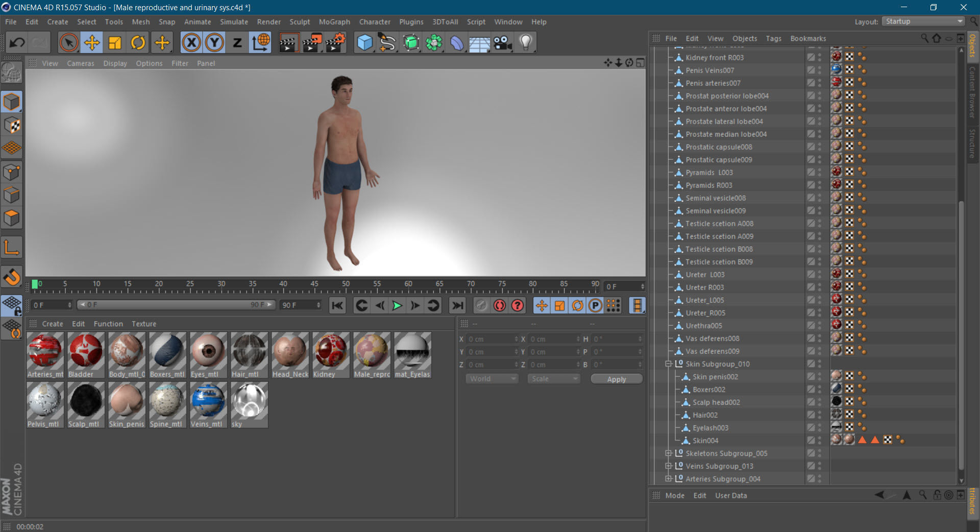Toggle X axis lock
980x532 pixels.
tap(191, 42)
